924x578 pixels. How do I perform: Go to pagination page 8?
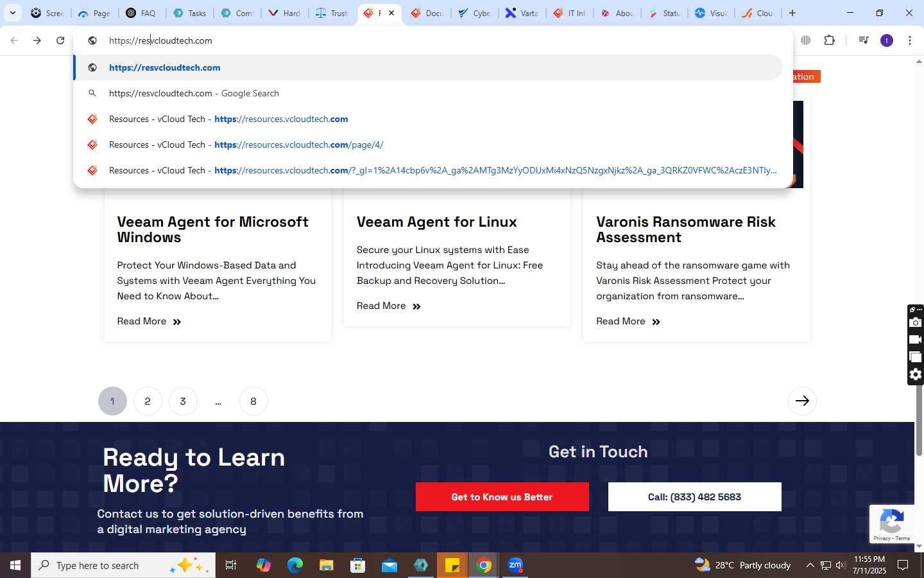point(253,401)
